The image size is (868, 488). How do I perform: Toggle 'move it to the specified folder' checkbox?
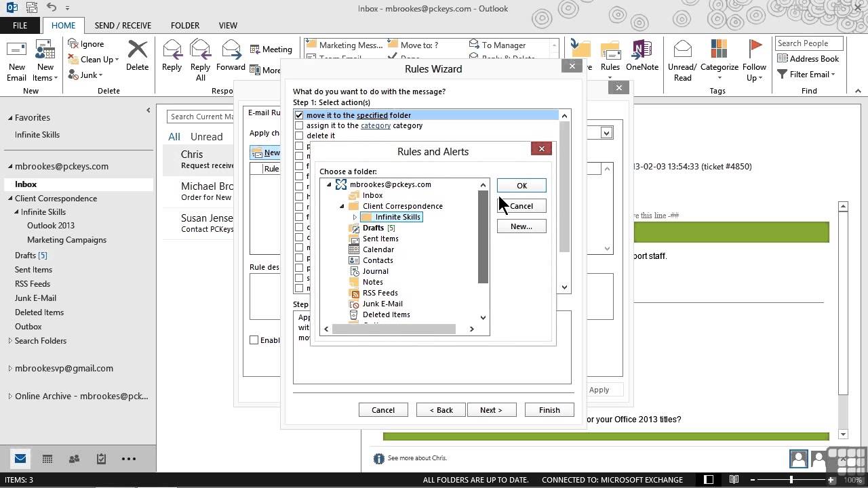click(299, 115)
